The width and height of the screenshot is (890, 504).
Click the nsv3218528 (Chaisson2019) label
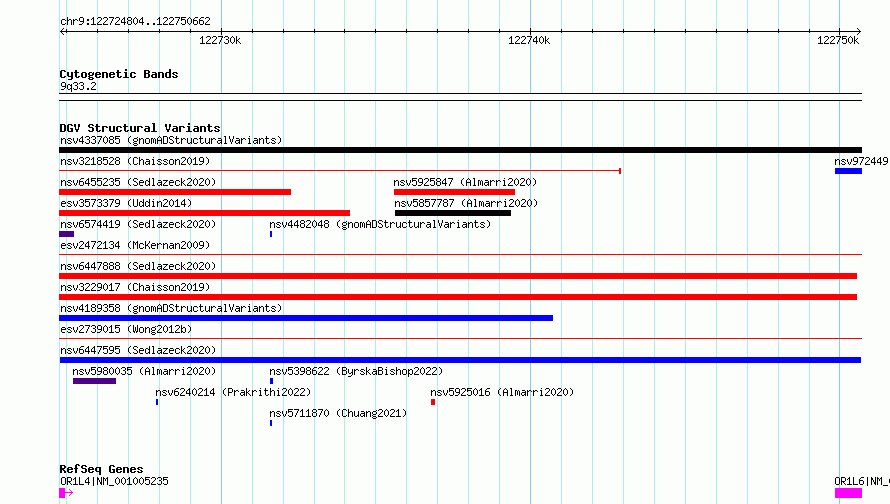pos(135,161)
